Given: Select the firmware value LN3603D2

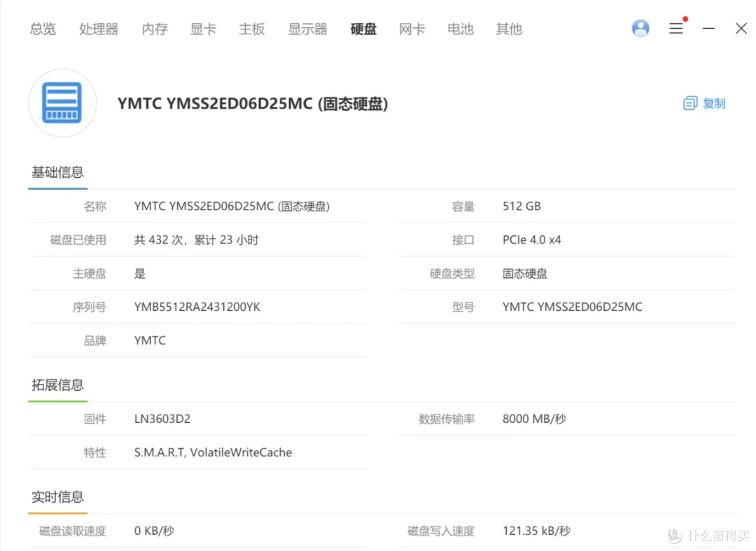Looking at the screenshot, I should tap(162, 419).
